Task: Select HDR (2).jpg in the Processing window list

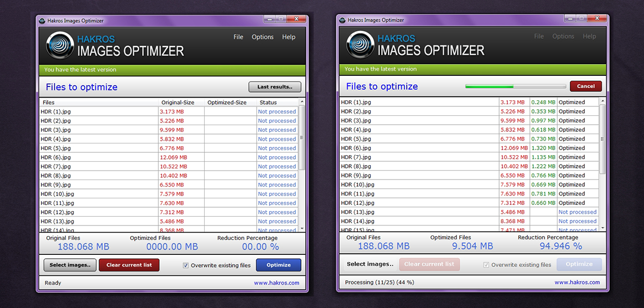Action: point(356,111)
